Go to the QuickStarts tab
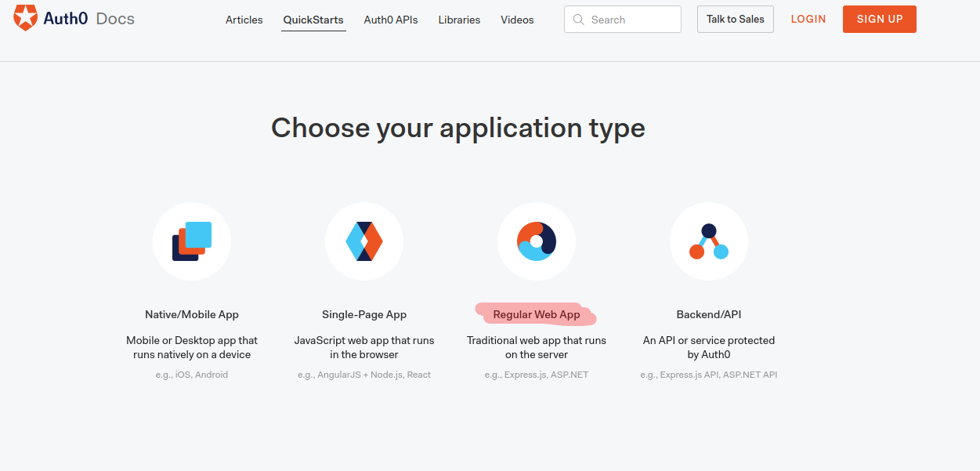 (x=313, y=20)
